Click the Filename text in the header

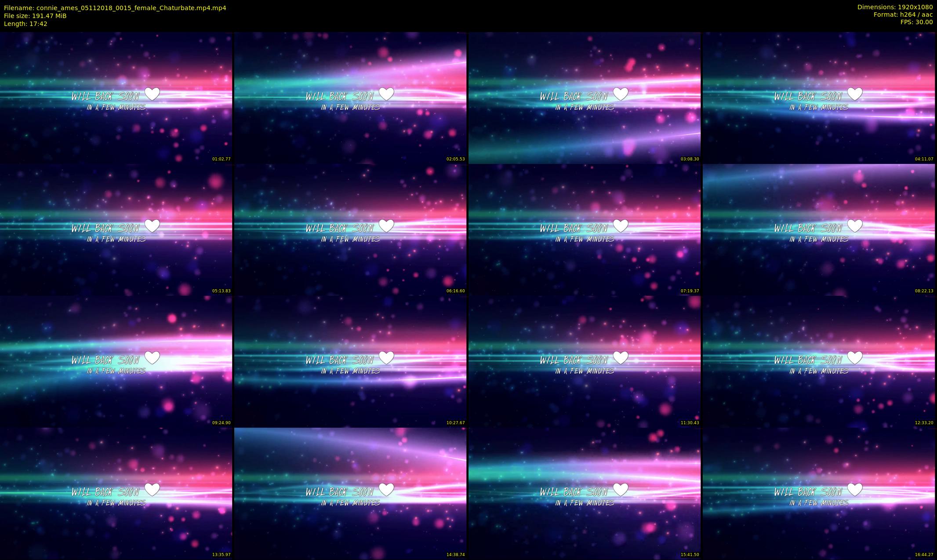click(115, 7)
